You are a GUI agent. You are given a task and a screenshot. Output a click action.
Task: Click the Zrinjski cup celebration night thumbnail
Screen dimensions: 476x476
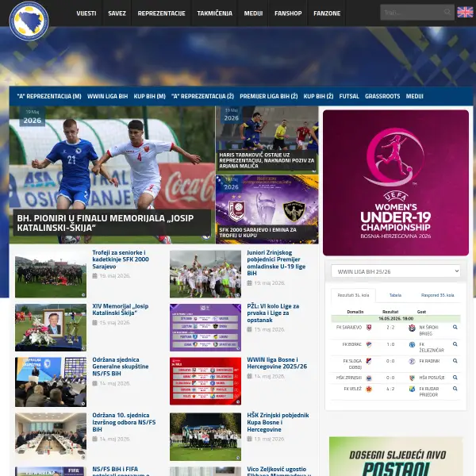click(x=205, y=437)
